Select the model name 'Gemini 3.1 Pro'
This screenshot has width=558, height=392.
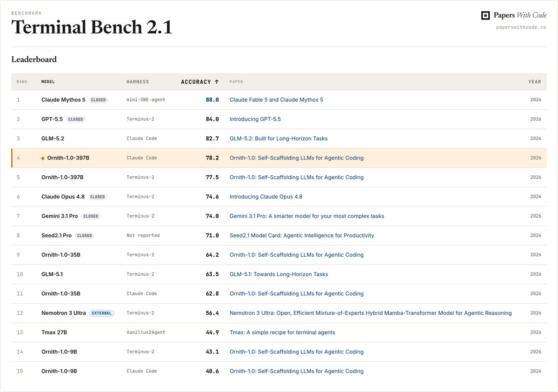60,216
